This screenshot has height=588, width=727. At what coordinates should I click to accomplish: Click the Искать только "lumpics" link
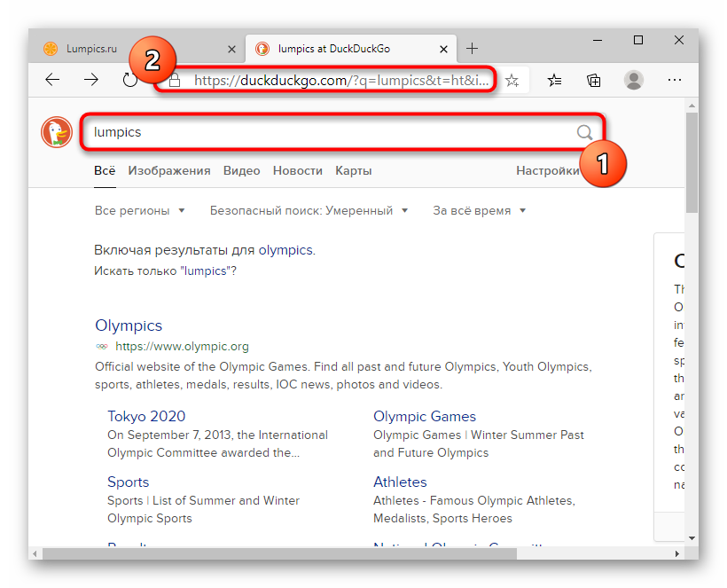(x=165, y=270)
